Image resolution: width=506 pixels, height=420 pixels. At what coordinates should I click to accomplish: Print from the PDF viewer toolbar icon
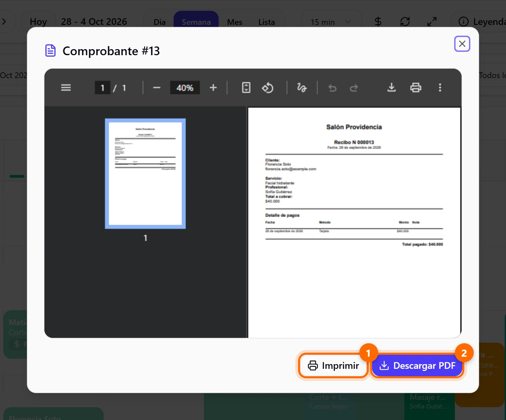pyautogui.click(x=416, y=88)
